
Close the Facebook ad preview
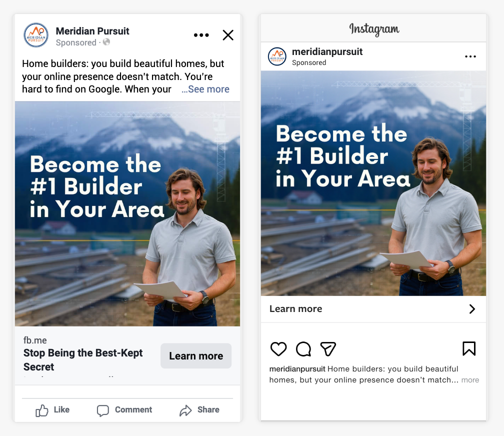pyautogui.click(x=228, y=35)
